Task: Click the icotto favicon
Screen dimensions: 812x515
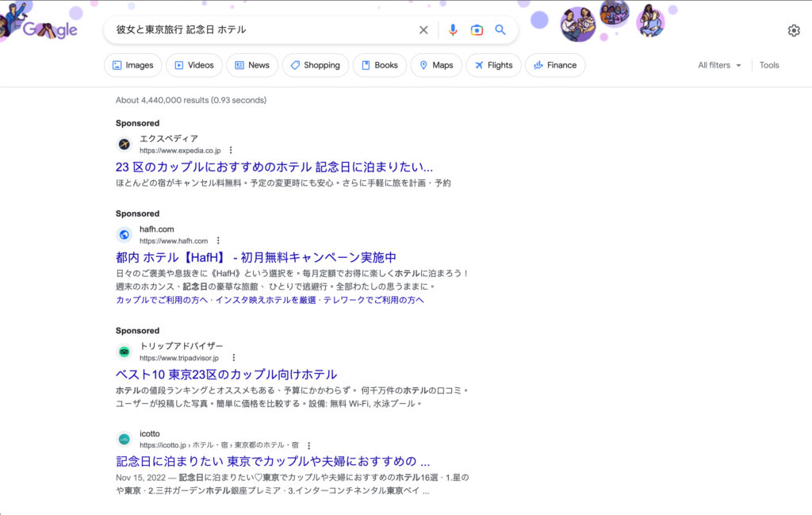Action: (124, 440)
